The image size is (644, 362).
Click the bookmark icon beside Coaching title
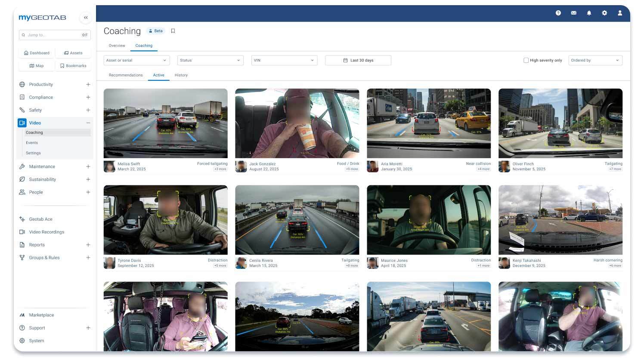pos(173,31)
